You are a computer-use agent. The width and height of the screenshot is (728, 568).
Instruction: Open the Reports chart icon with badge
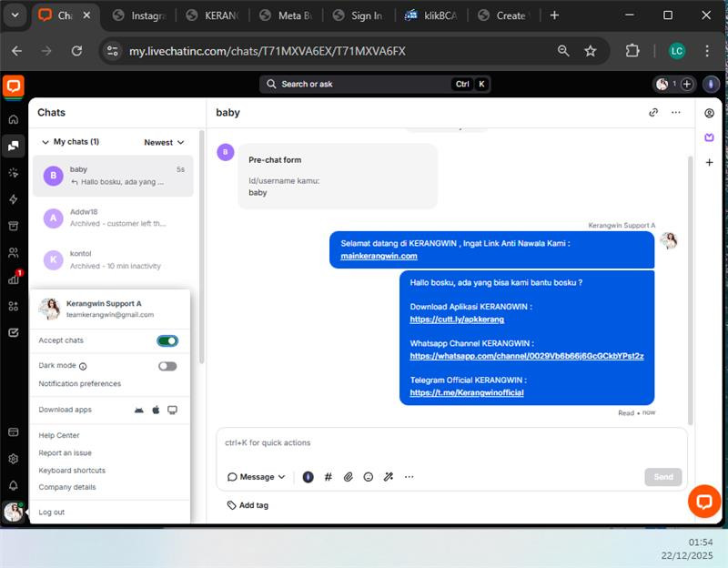click(15, 278)
